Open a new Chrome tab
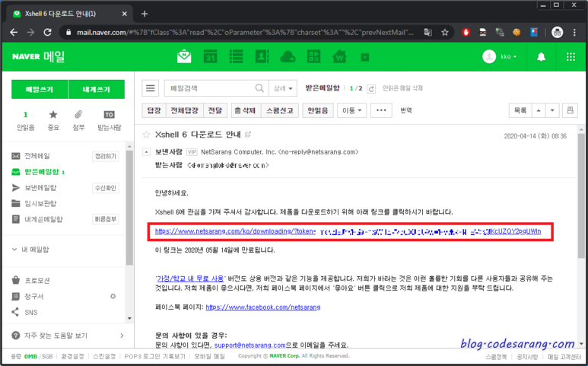Screen dimensions: 588x366 click(145, 14)
